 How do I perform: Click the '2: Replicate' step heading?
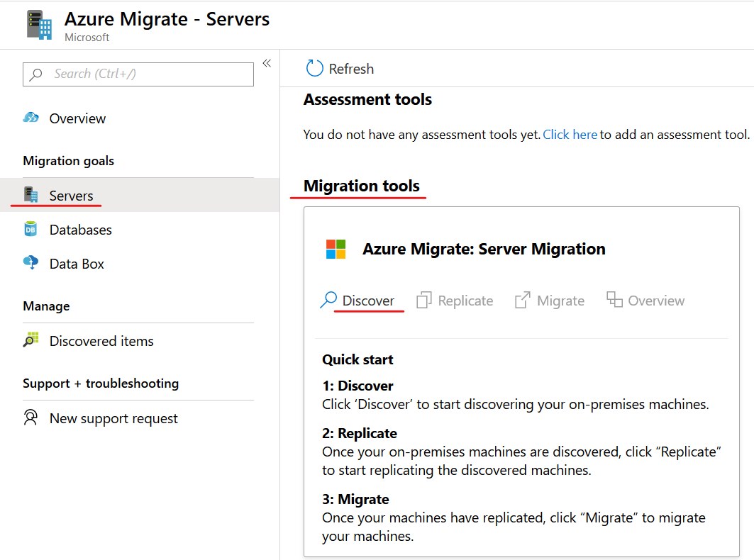pos(360,433)
